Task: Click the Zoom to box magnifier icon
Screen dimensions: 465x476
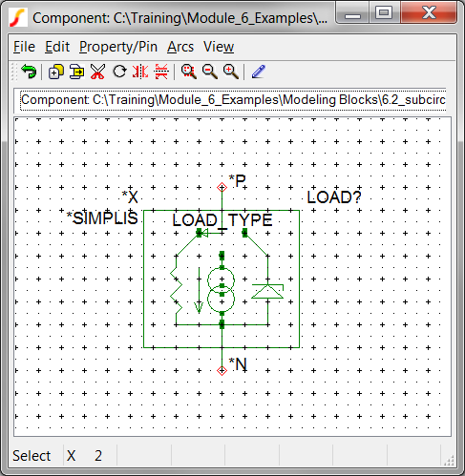Action: (x=189, y=72)
